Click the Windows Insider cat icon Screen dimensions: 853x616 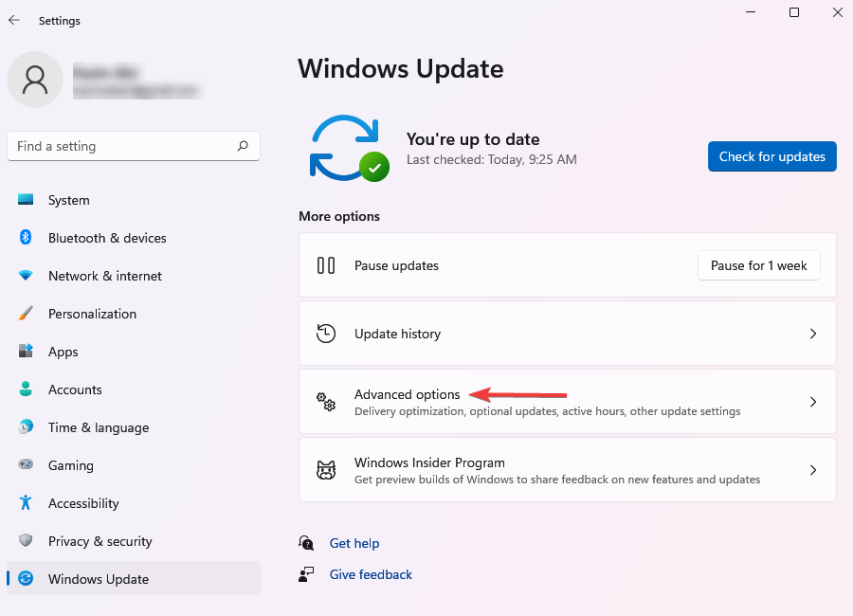point(326,470)
